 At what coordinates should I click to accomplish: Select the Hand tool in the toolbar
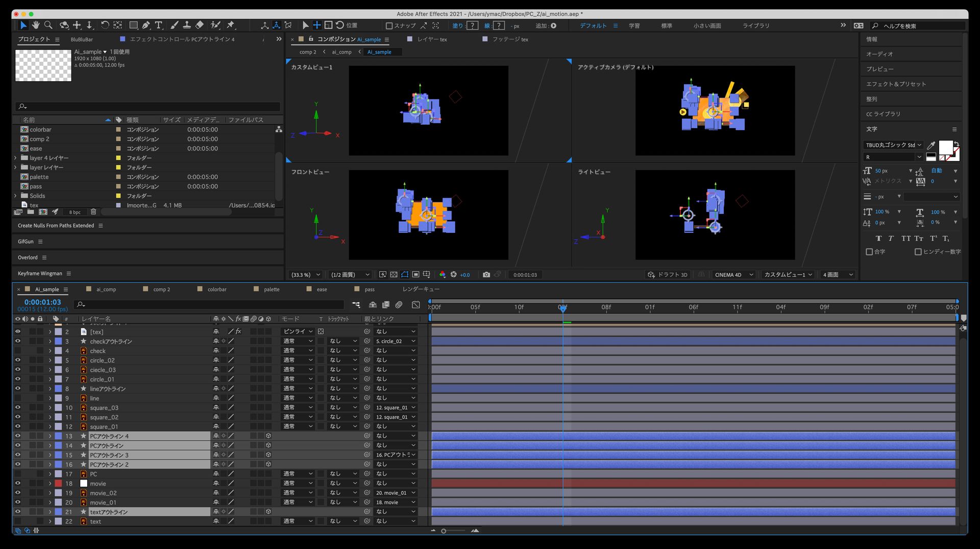pyautogui.click(x=36, y=25)
